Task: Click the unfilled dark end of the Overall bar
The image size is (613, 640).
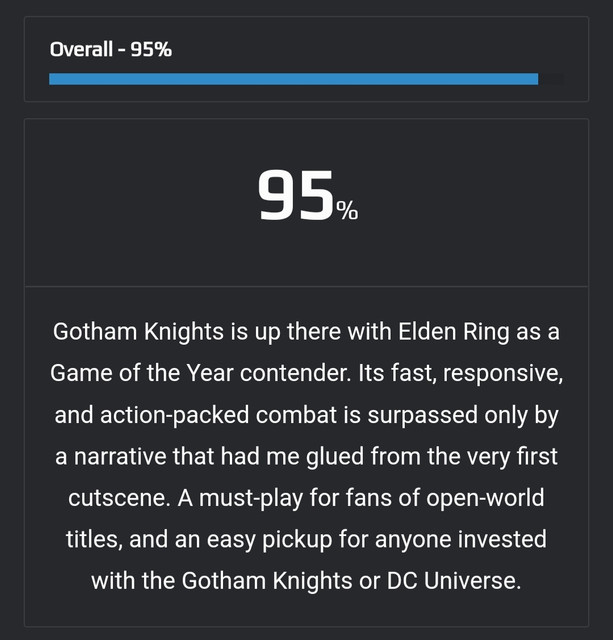Action: click(551, 79)
